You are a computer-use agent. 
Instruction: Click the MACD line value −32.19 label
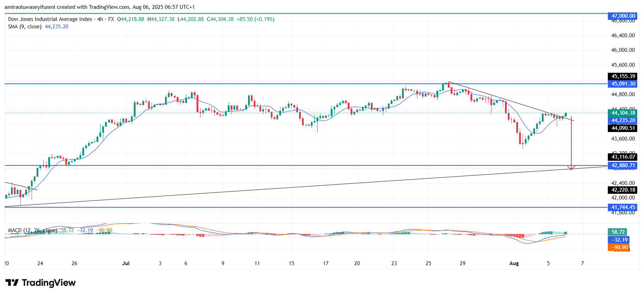pos(619,240)
